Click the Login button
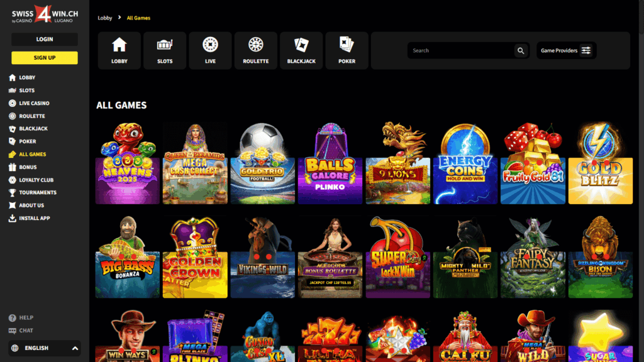This screenshot has width=644, height=362. (45, 40)
